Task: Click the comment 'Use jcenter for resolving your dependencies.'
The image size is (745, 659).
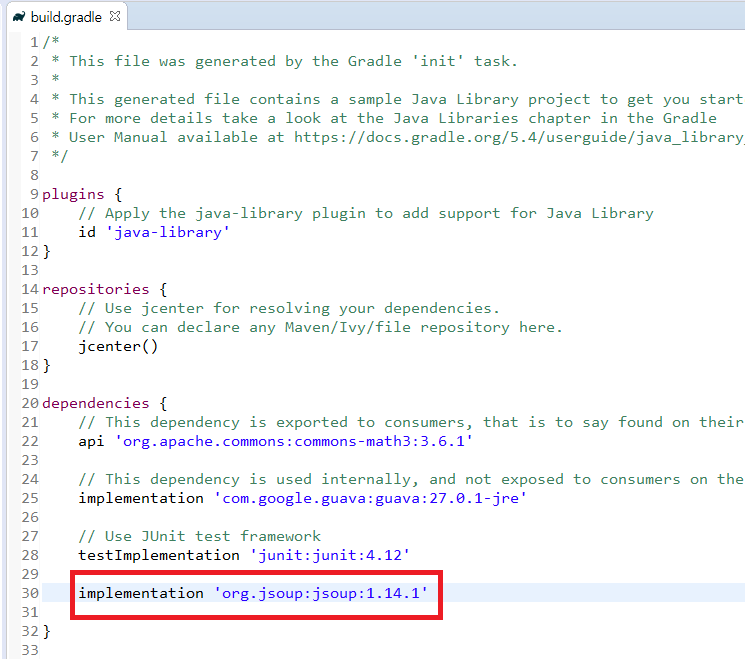Action: click(289, 308)
